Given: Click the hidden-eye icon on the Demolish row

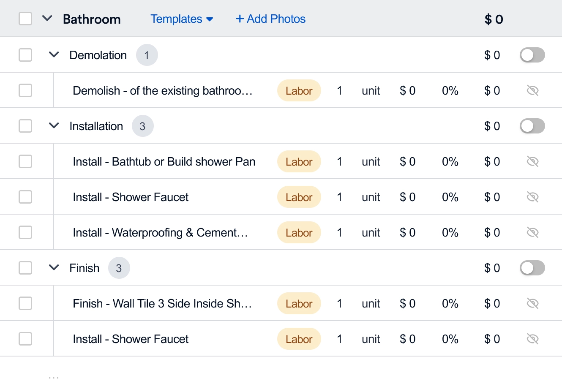Looking at the screenshot, I should tap(532, 90).
